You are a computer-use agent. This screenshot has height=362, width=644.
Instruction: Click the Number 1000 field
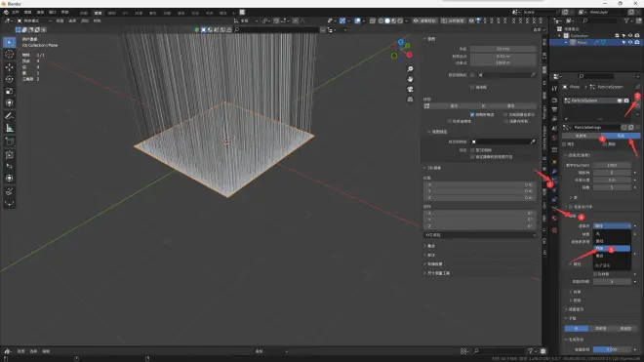pos(612,165)
